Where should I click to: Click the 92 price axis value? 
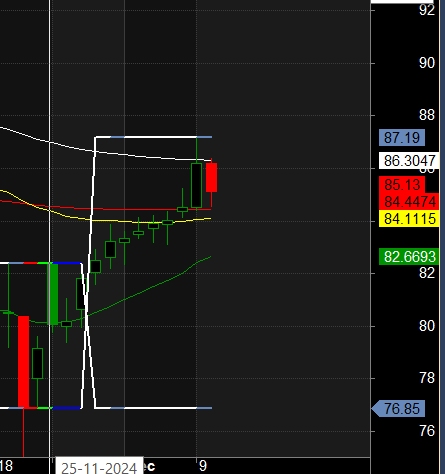[427, 10]
